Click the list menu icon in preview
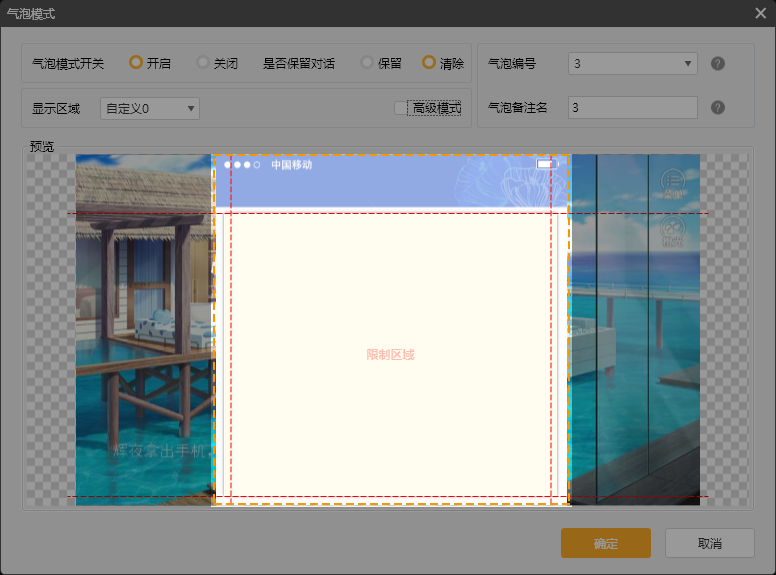 (x=672, y=181)
